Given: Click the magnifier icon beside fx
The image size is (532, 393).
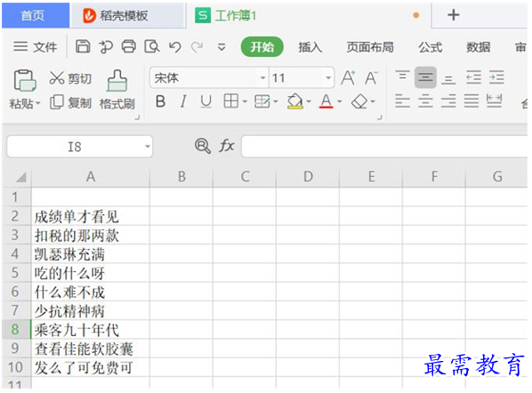Looking at the screenshot, I should point(203,146).
